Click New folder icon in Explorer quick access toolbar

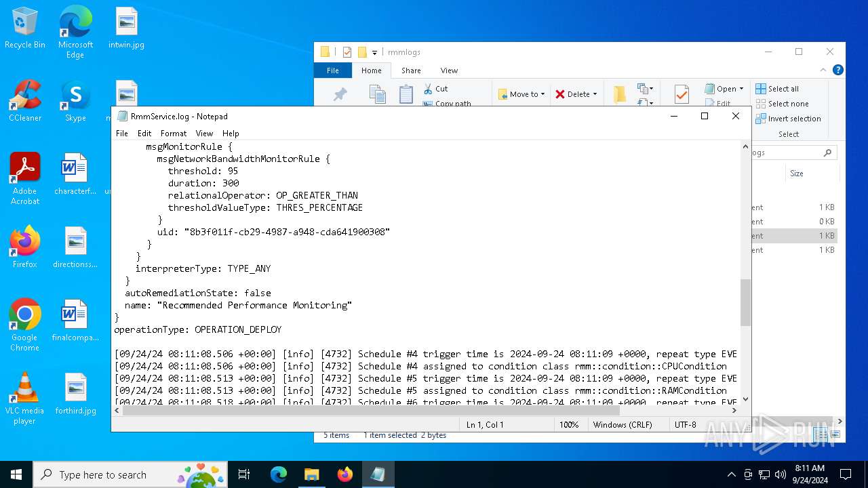point(362,52)
